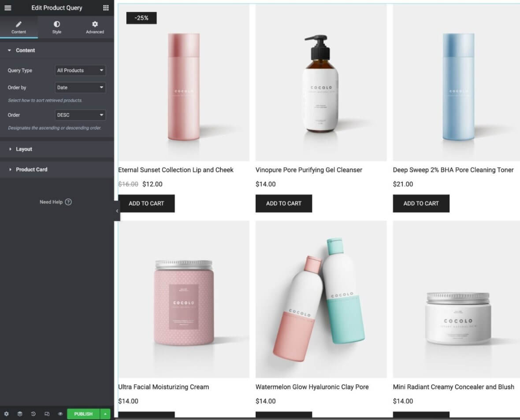Add Vinopure Gel Cleanser to cart
The width and height of the screenshot is (520, 420).
click(x=284, y=203)
